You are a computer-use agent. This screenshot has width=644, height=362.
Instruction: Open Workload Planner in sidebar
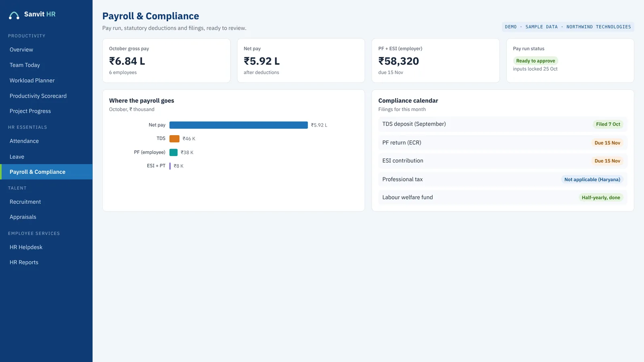[x=46, y=80]
